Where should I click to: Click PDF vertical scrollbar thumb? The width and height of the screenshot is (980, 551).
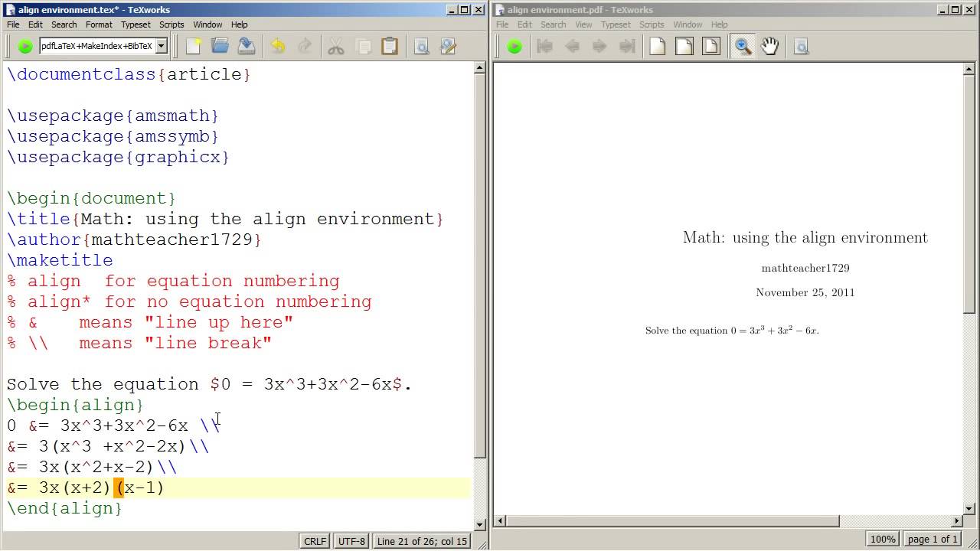[969, 194]
